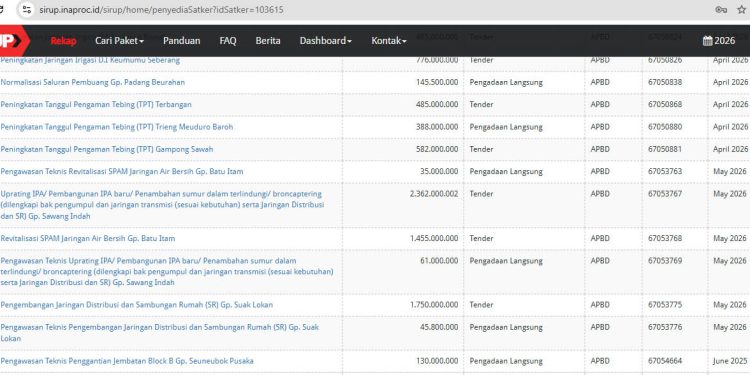
Task: Select package ID 67053775
Action: [x=665, y=305]
